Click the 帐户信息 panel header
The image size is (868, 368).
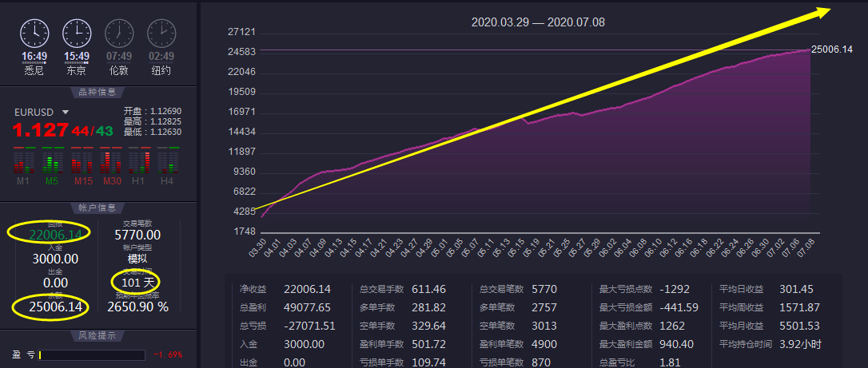(98, 208)
